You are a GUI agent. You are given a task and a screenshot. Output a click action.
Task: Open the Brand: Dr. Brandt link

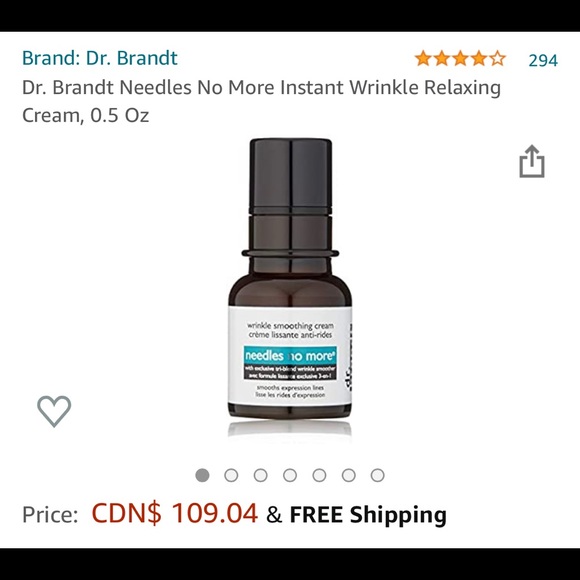click(x=100, y=58)
